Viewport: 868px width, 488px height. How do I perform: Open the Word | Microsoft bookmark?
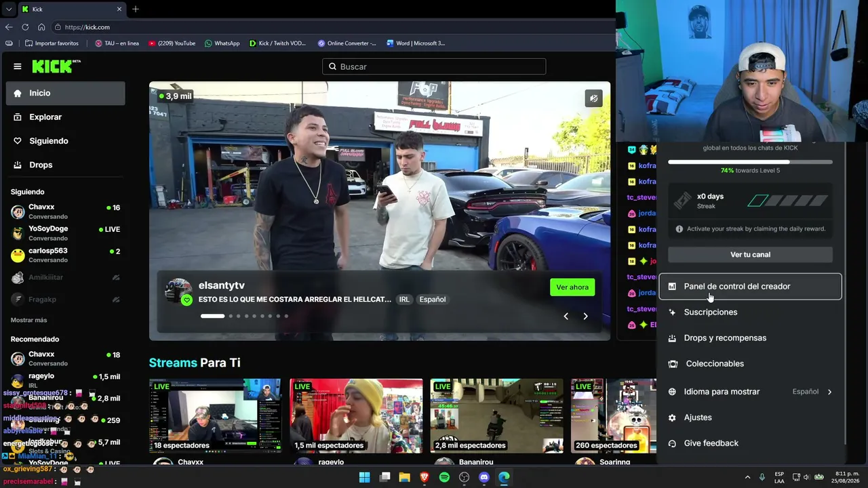tap(416, 43)
